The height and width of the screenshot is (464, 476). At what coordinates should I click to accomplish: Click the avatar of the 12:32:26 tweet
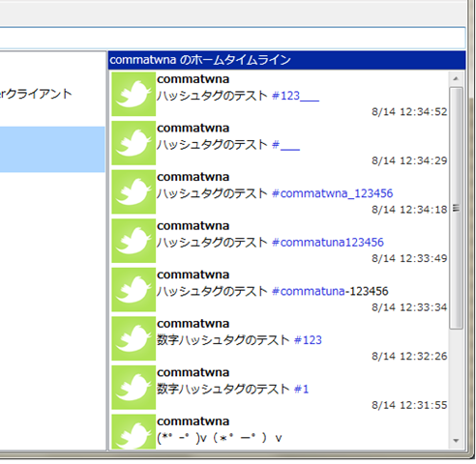tap(134, 338)
